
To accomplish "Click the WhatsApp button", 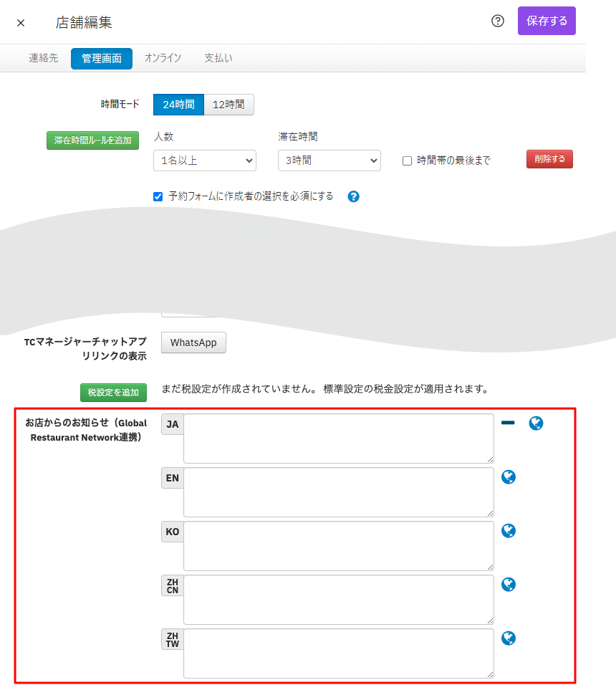I will (x=193, y=342).
